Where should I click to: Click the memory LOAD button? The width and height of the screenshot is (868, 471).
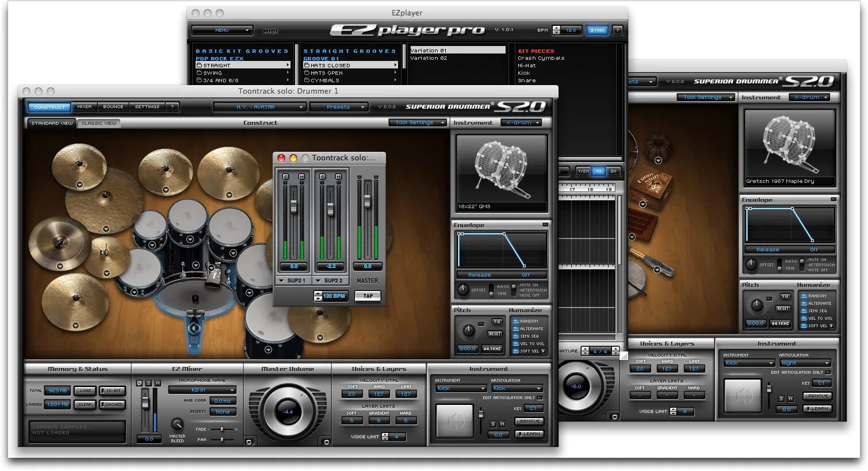point(85,391)
